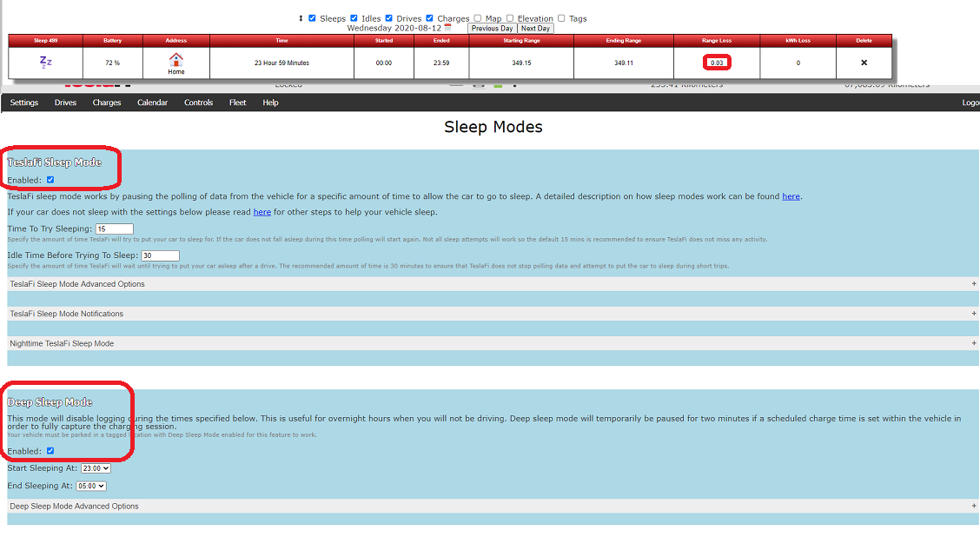Expand TeslaFi Sleep Mode Advanced Options plus icon
Image resolution: width=980 pixels, height=550 pixels.
(974, 284)
